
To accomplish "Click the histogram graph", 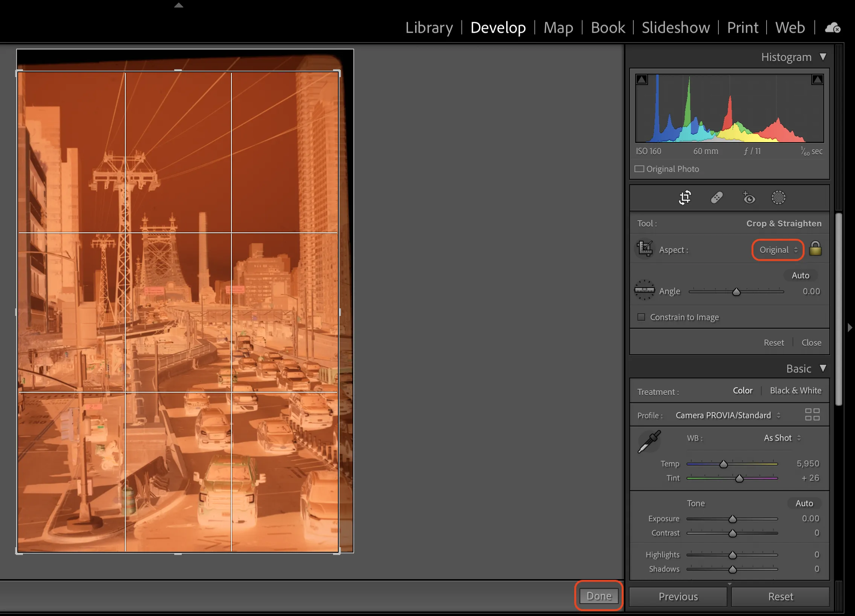I will [729, 109].
